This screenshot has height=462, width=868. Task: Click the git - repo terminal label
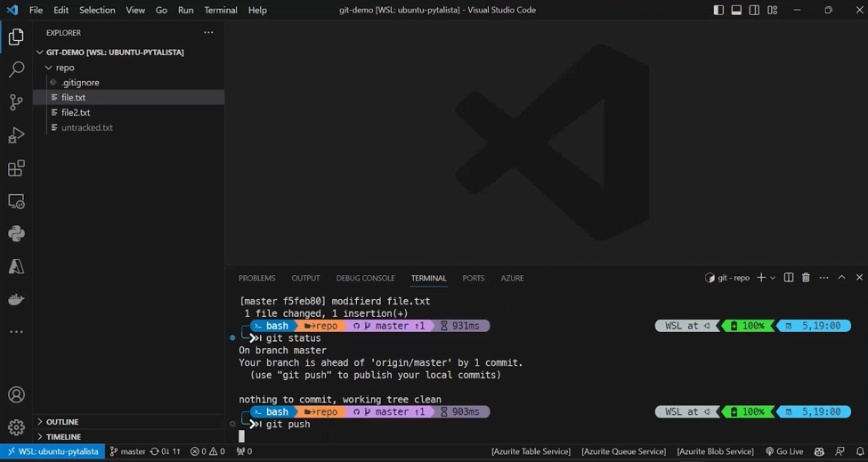(727, 278)
